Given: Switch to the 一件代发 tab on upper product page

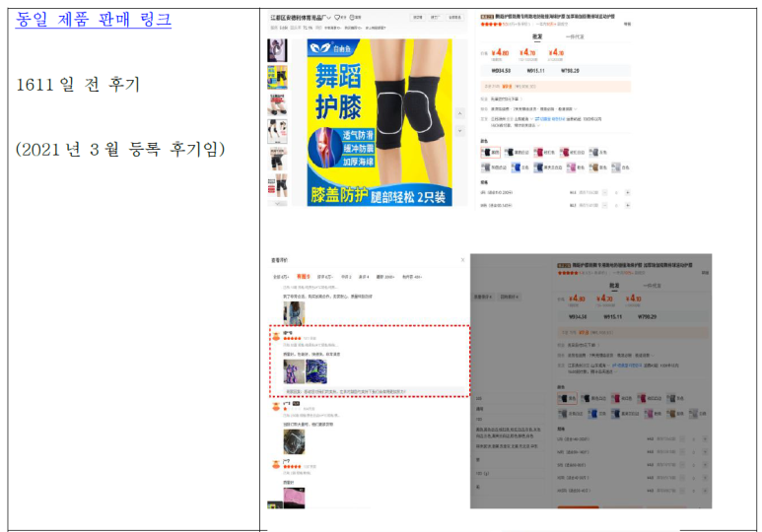Looking at the screenshot, I should point(575,36).
